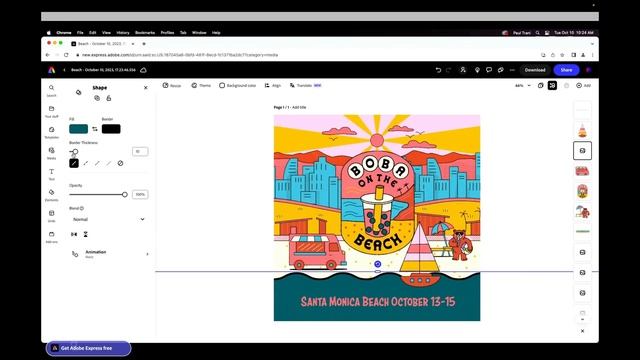Select the Text tool in sidebar

(x=51, y=174)
